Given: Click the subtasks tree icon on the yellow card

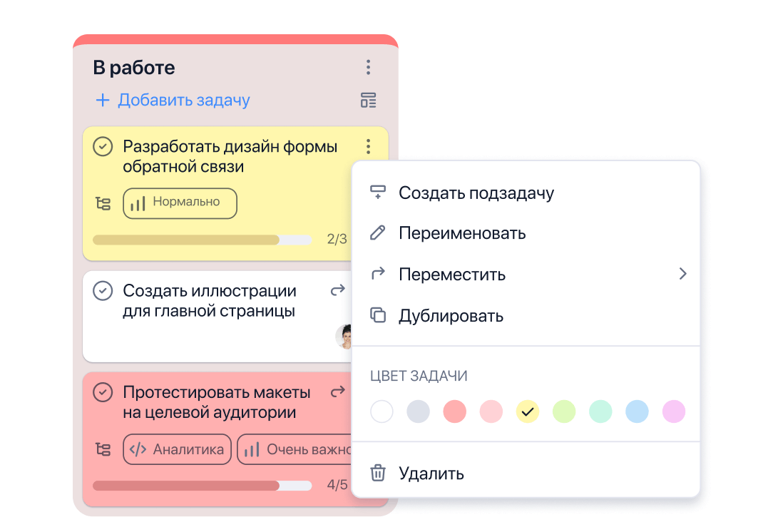Looking at the screenshot, I should (103, 203).
